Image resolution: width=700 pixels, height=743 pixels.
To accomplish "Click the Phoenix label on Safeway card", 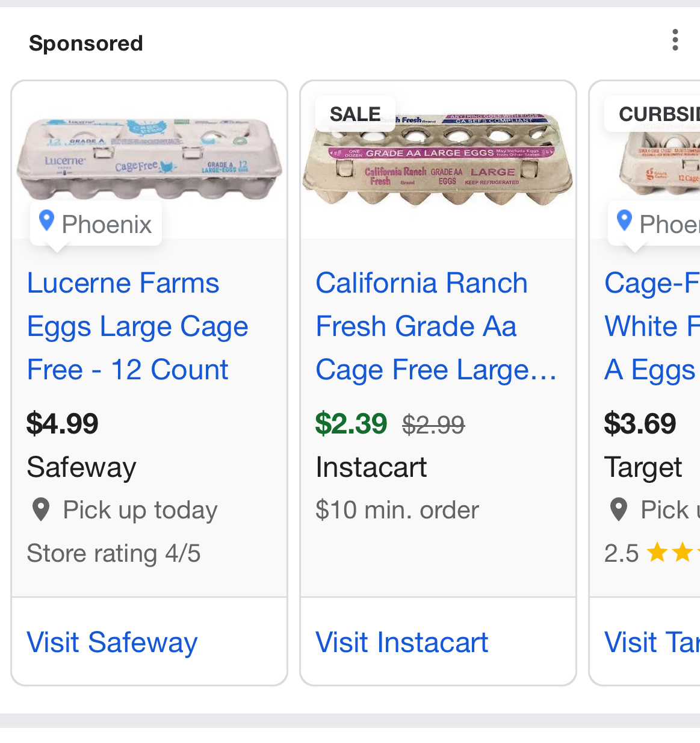I will (x=107, y=225).
